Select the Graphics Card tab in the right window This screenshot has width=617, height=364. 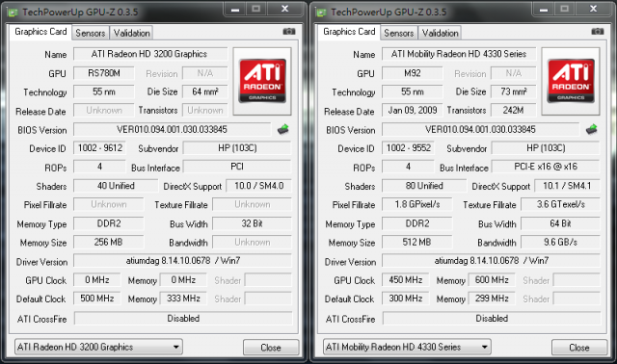point(349,32)
